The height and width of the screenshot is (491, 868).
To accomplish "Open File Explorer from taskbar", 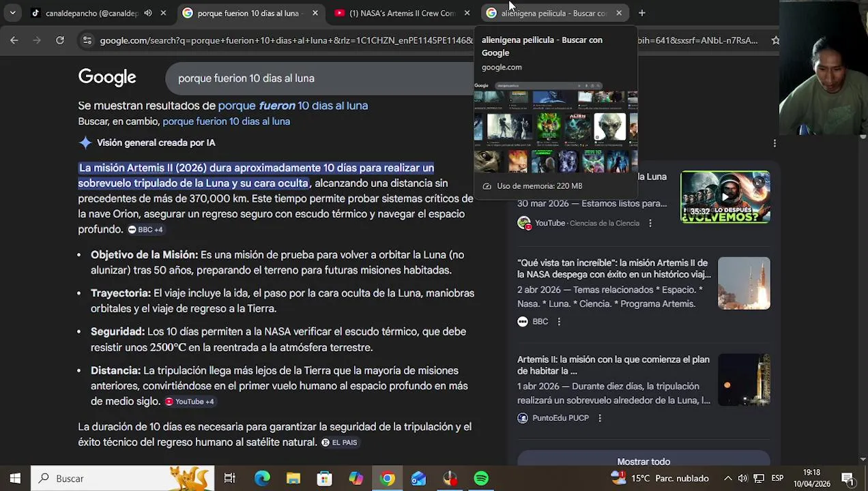I will [293, 478].
